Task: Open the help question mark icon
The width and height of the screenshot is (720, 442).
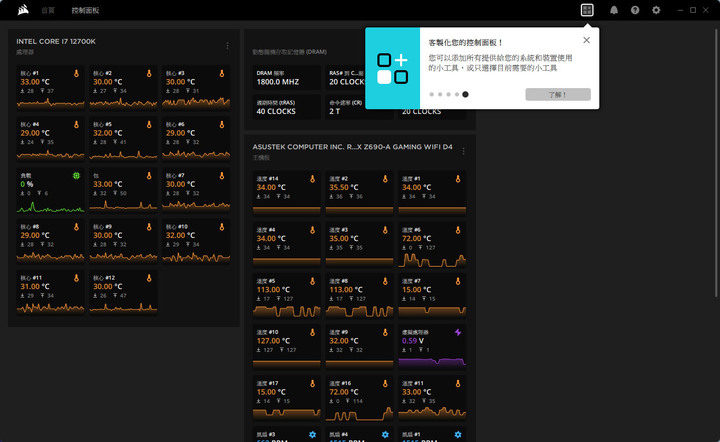Action: [635, 10]
